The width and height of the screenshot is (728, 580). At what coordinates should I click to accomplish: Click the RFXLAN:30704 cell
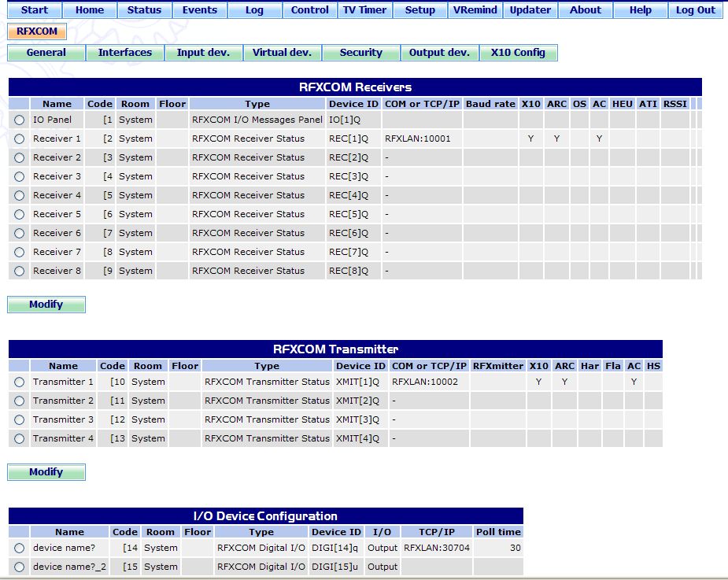click(437, 548)
